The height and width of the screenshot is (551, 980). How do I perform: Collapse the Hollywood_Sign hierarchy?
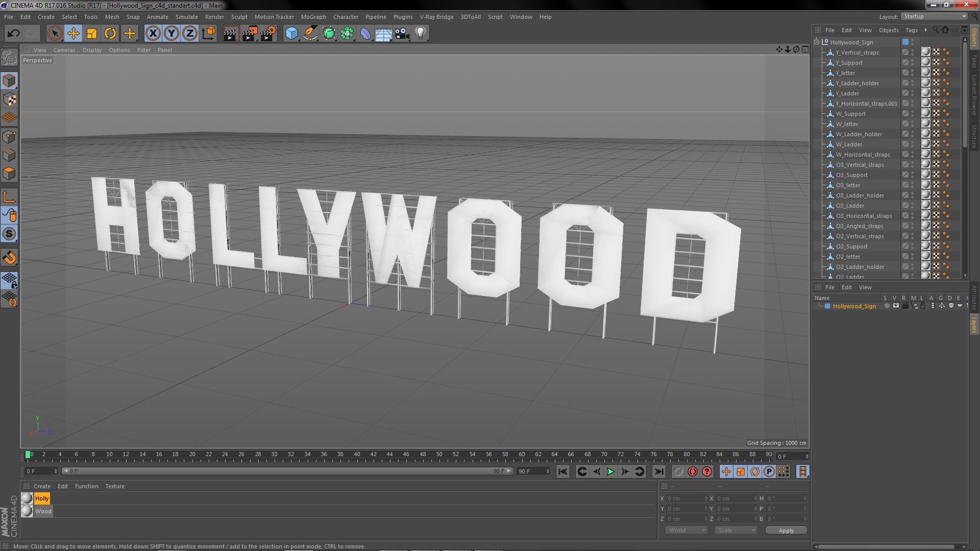click(817, 42)
